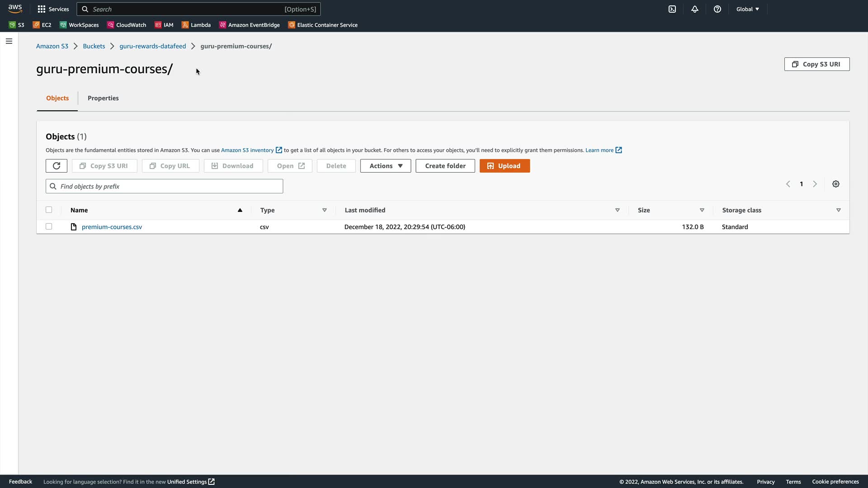Sort objects by Size column arrow
Image resolution: width=868 pixels, height=488 pixels.
(702, 210)
